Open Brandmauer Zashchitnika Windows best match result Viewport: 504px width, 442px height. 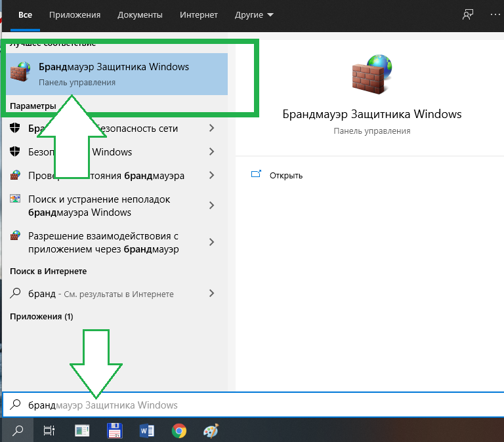coord(115,73)
